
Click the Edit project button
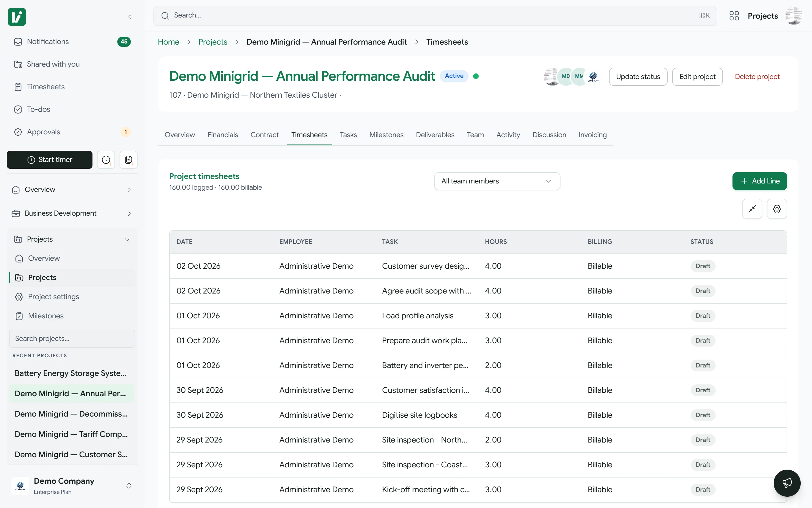tap(697, 76)
